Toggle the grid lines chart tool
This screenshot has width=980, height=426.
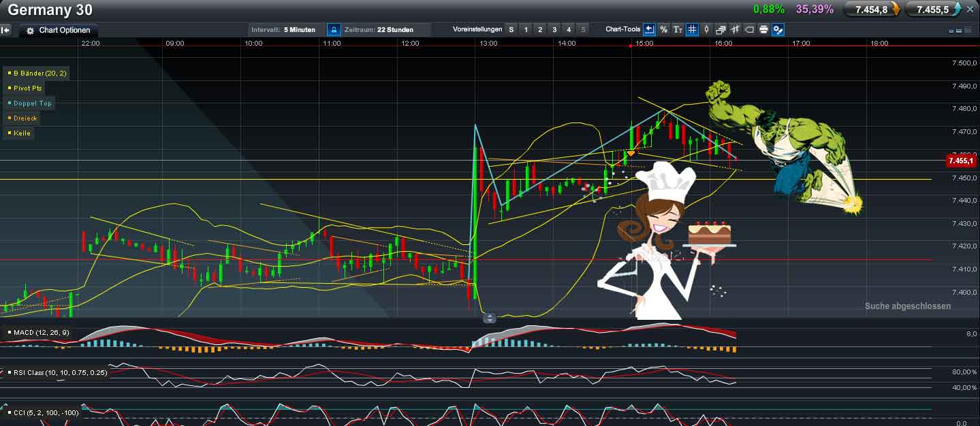[692, 29]
